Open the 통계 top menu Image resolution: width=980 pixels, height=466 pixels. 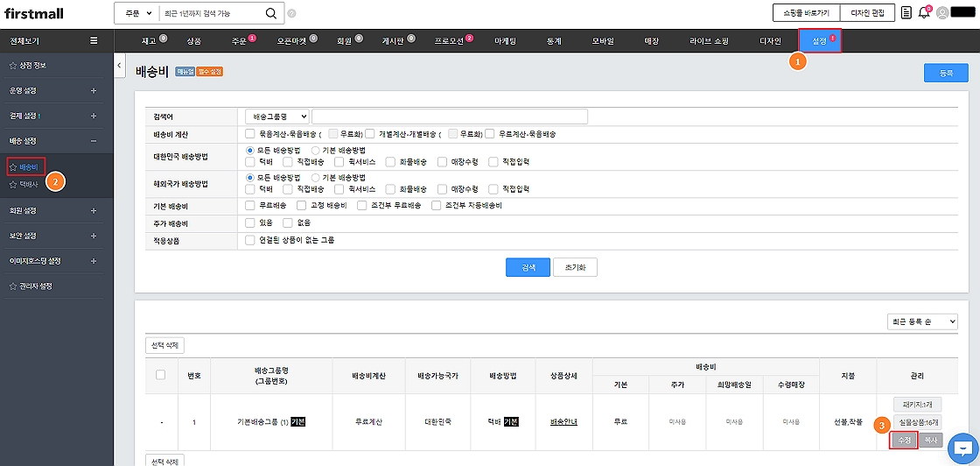point(554,41)
